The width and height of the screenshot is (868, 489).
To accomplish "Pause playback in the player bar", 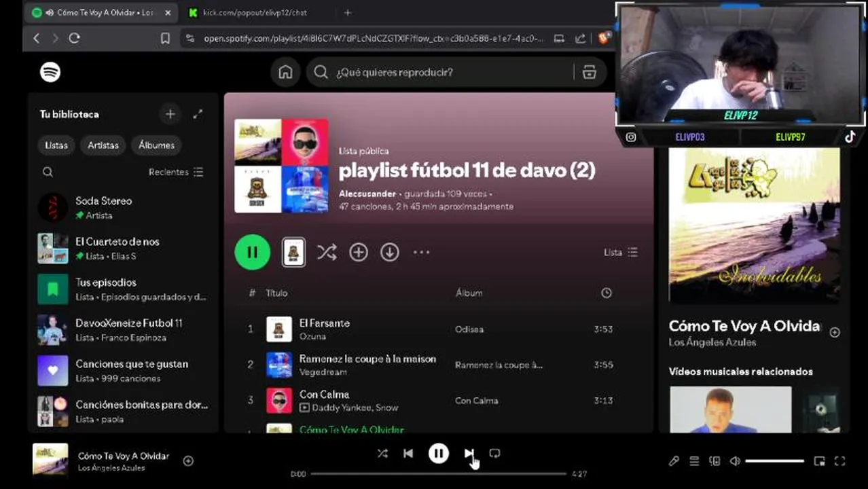I will point(439,454).
